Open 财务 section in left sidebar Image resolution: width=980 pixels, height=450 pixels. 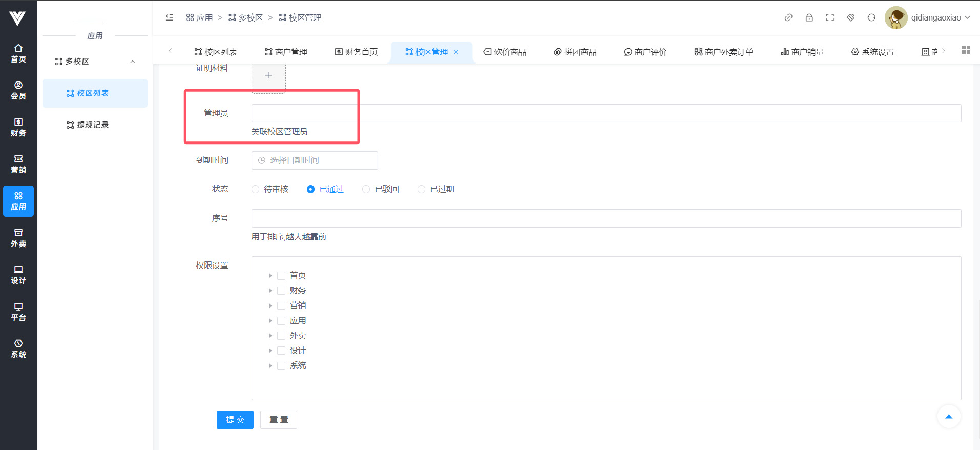(x=18, y=127)
